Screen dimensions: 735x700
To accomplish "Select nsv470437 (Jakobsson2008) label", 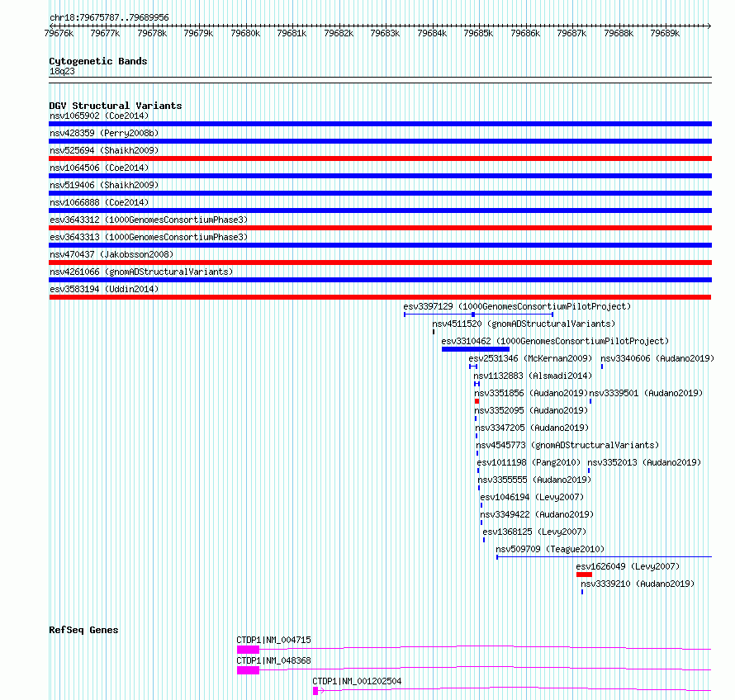I will click(111, 254).
